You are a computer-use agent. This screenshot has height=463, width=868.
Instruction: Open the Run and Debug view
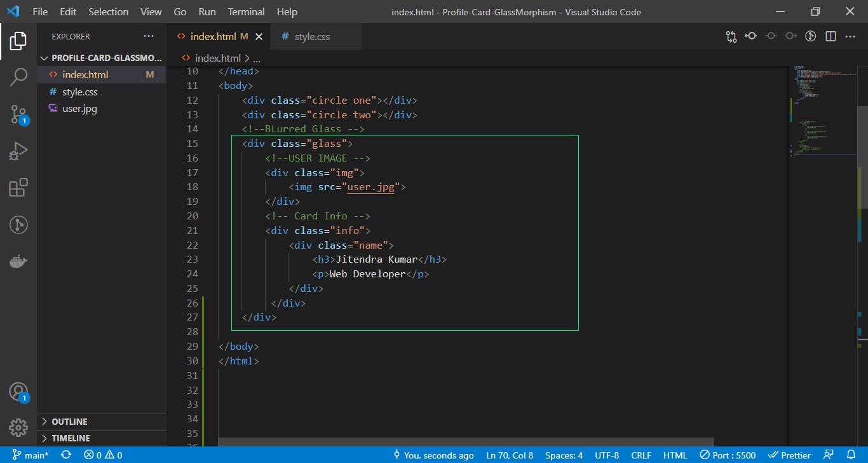tap(18, 151)
